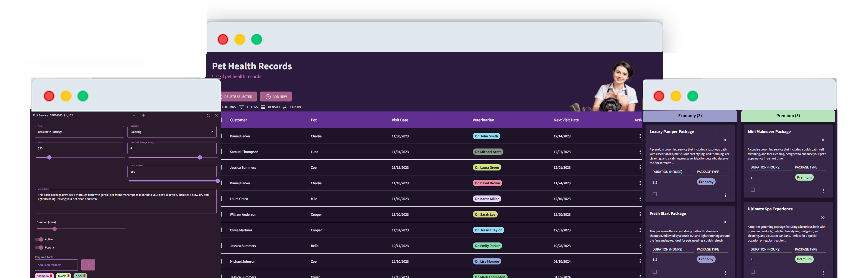Toggle the Popular switch in Edit Service
This screenshot has height=278, width=868.
pyautogui.click(x=39, y=248)
